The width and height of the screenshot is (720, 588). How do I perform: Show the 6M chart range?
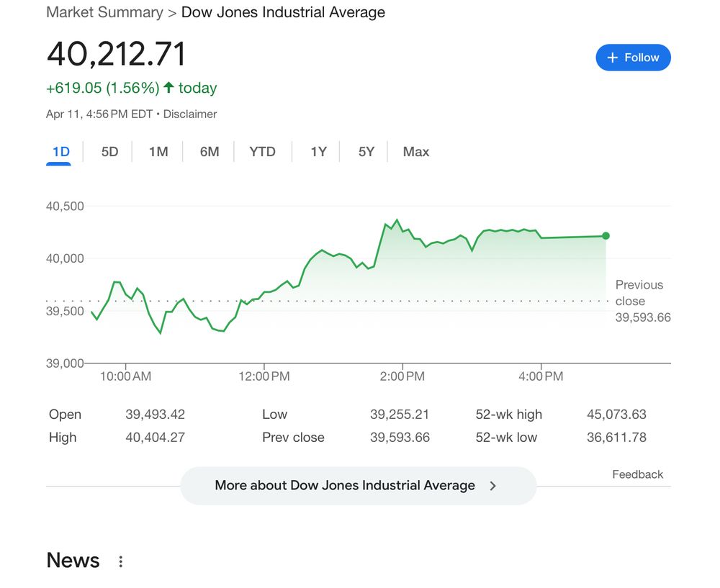210,152
